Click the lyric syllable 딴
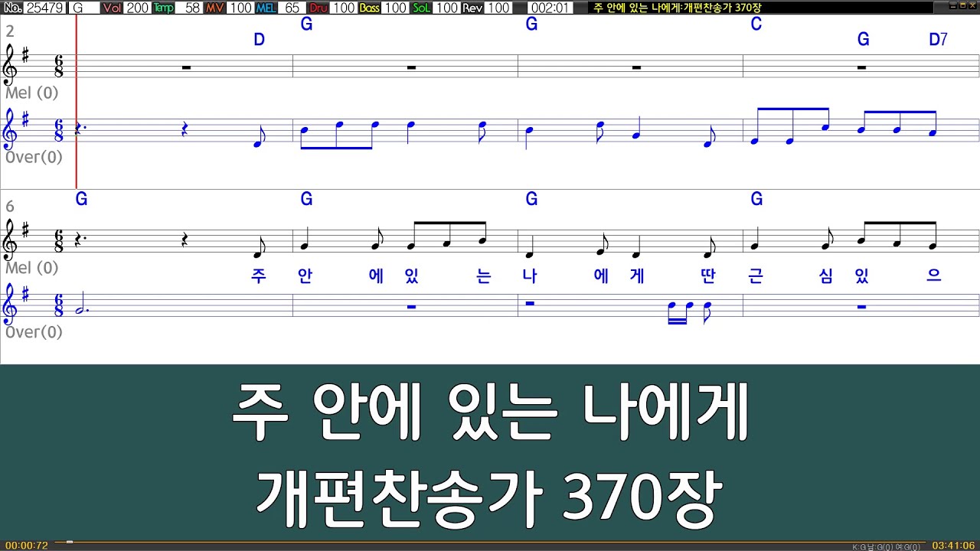 tap(707, 276)
